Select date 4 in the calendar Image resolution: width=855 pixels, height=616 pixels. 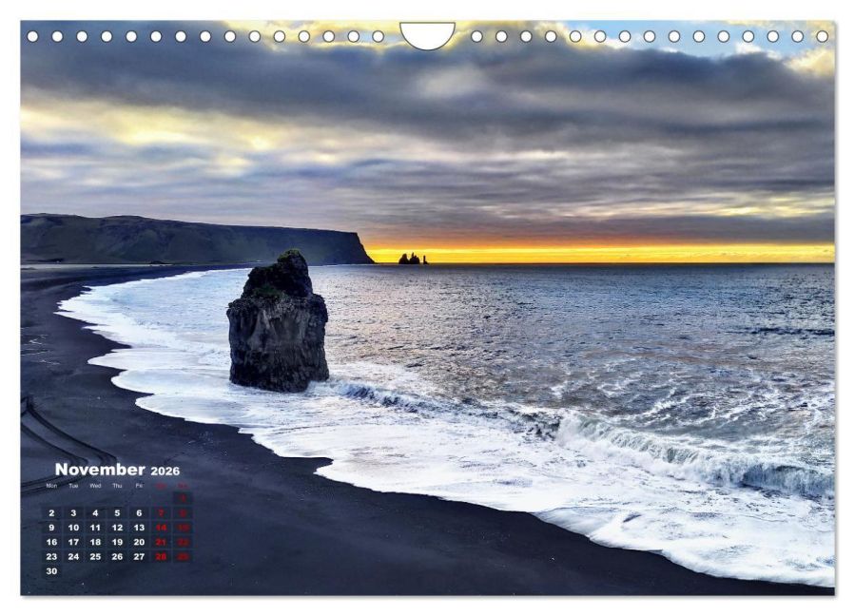95,513
